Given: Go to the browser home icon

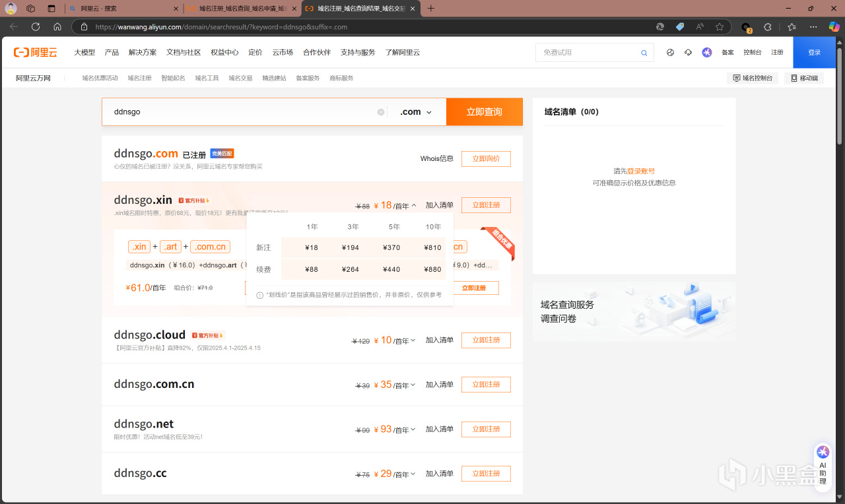Looking at the screenshot, I should [x=57, y=27].
